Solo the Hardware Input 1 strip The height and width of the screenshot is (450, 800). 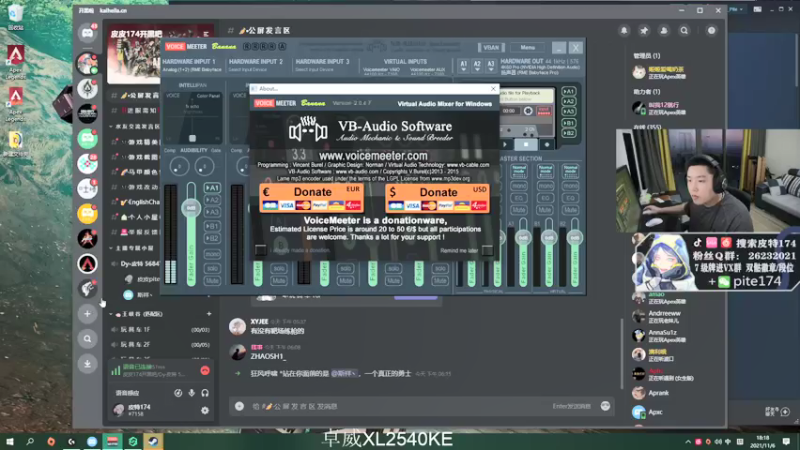point(212,268)
